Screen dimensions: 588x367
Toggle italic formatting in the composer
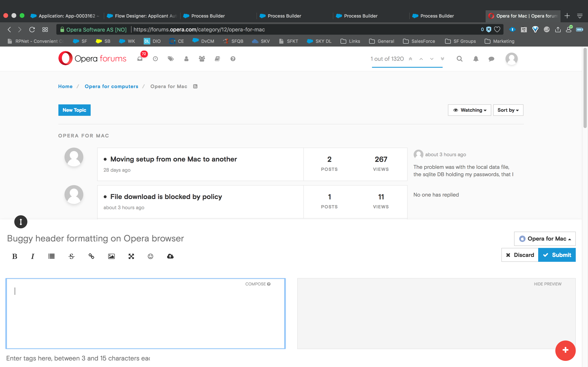pos(32,256)
